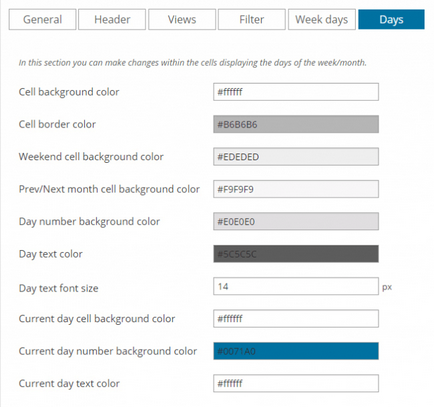Go to the Filter tab

[252, 20]
